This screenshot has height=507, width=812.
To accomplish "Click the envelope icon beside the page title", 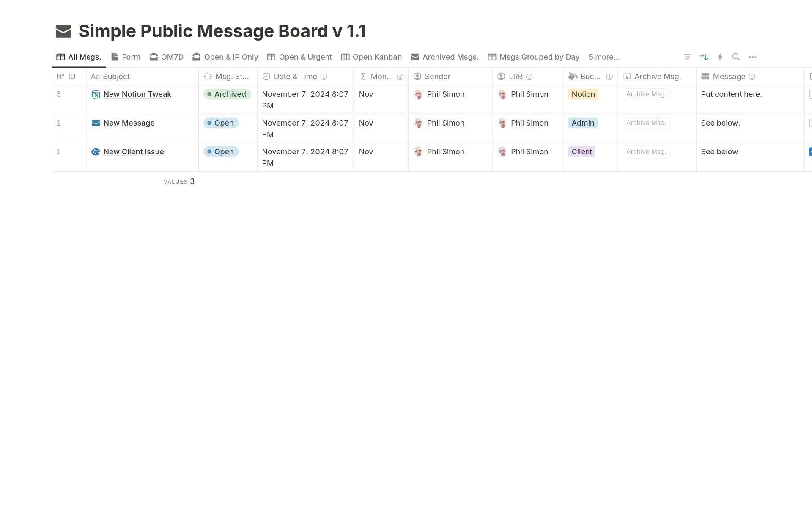I will [x=63, y=31].
